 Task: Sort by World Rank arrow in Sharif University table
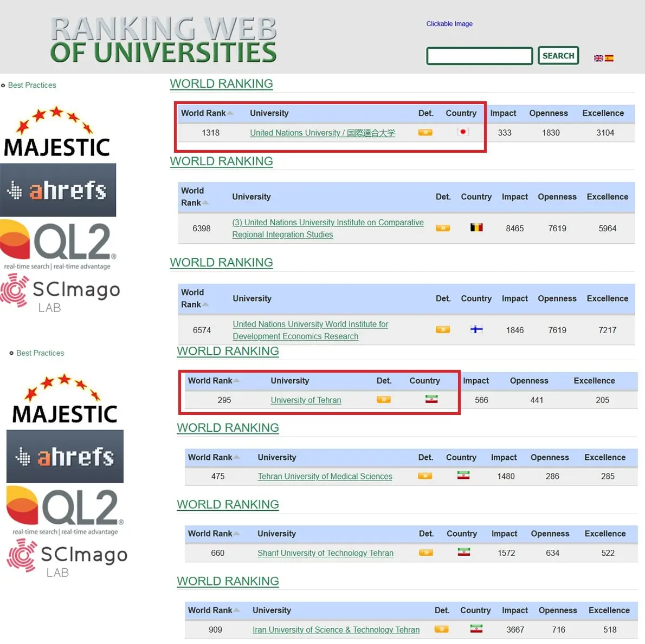(x=236, y=534)
